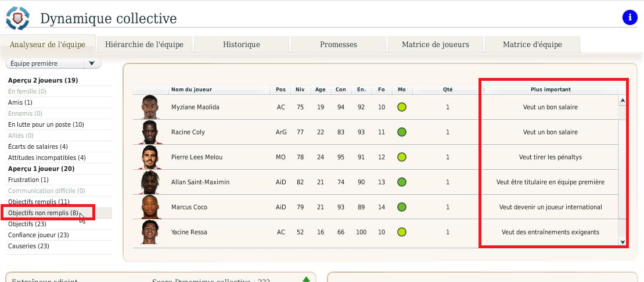Open the Équipe première dropdown
The width and height of the screenshot is (644, 282).
(x=53, y=64)
